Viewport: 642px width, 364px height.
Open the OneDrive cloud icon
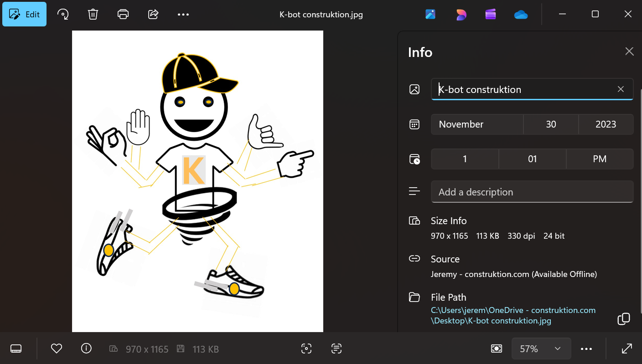[x=521, y=15]
